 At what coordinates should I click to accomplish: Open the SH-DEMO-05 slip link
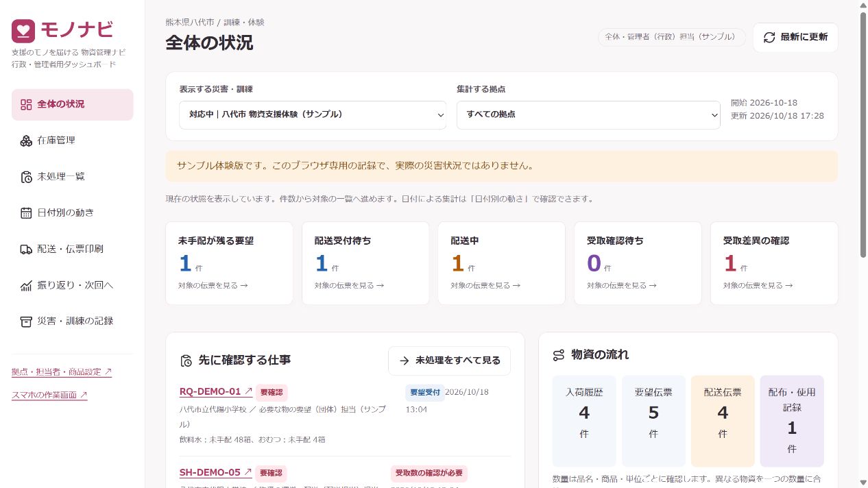[215, 472]
